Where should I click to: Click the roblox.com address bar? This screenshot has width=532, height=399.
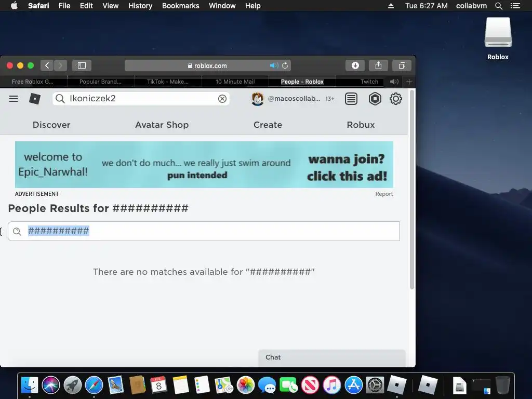208,65
